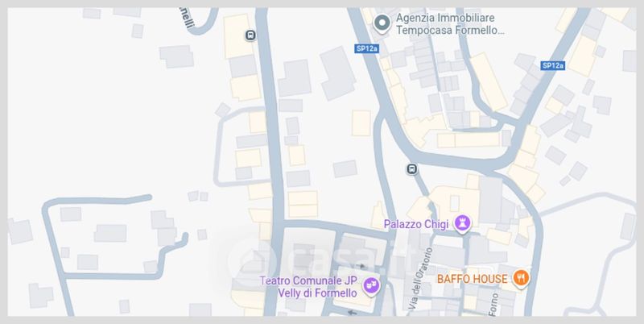Click the bus stop icon north of Palazzo Chigi

(412, 169)
